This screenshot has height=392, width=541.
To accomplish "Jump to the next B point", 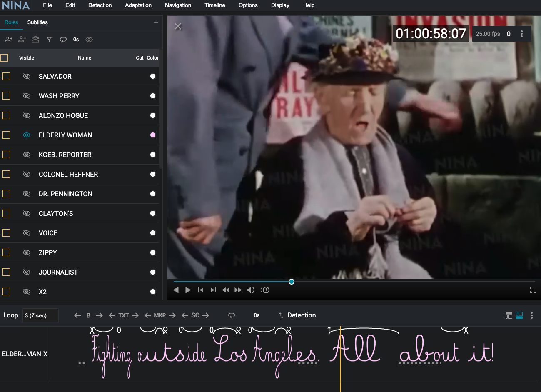I will pos(99,315).
